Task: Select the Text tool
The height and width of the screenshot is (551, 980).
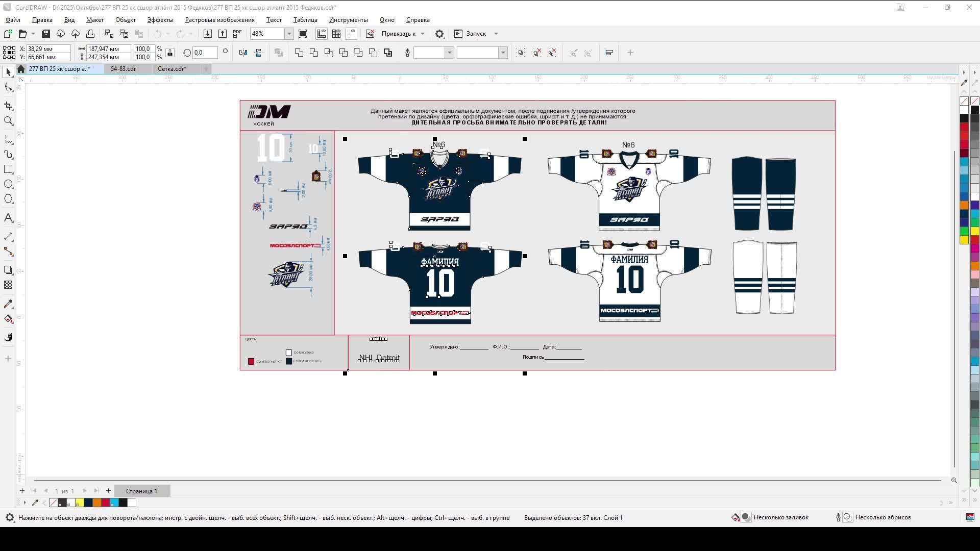Action: (8, 218)
